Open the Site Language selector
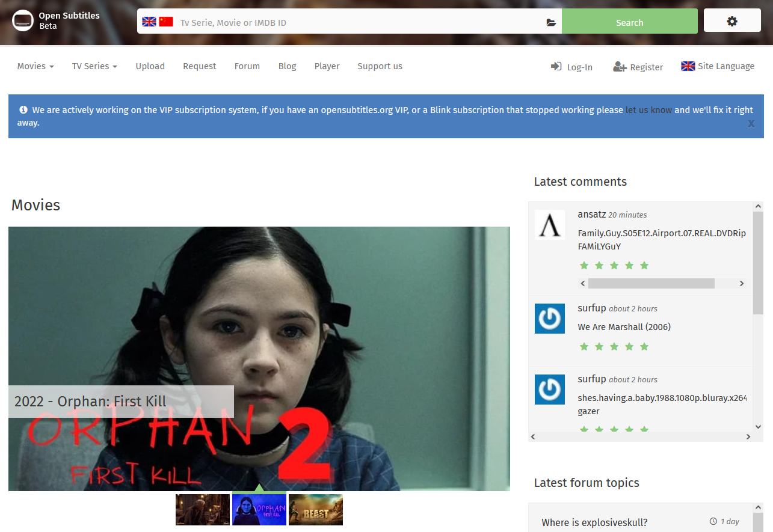 pyautogui.click(x=718, y=66)
